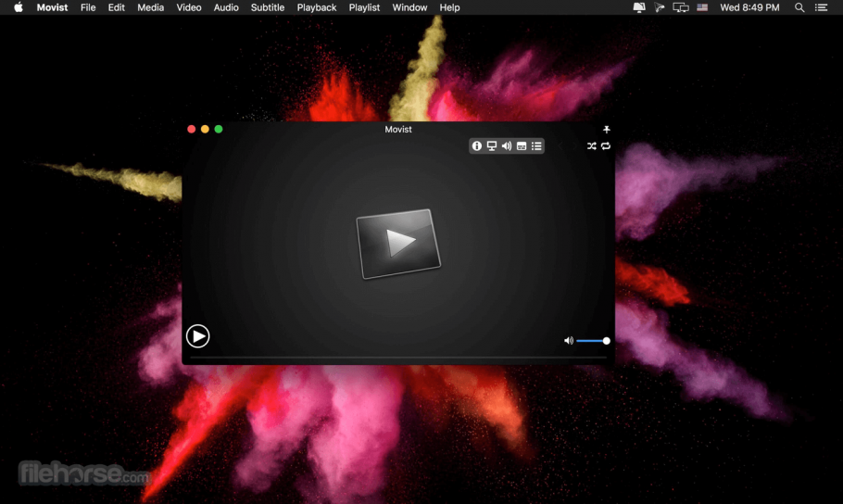Click the large play icon in center
This screenshot has height=504, width=843.
tap(397, 244)
